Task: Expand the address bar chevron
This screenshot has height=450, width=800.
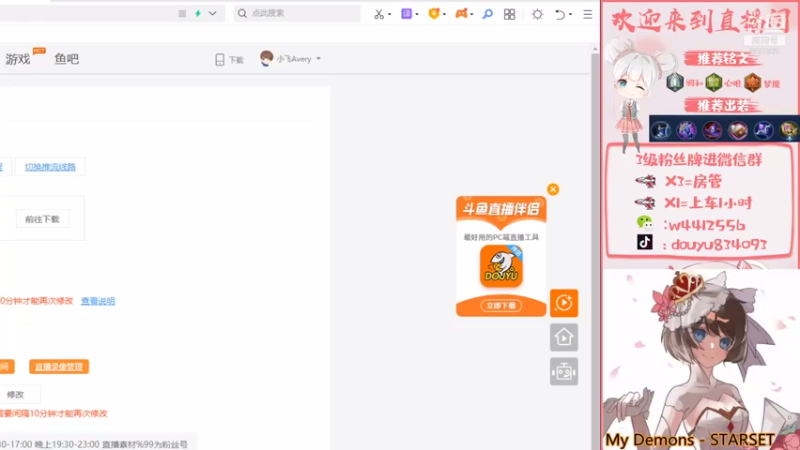Action: pos(212,13)
